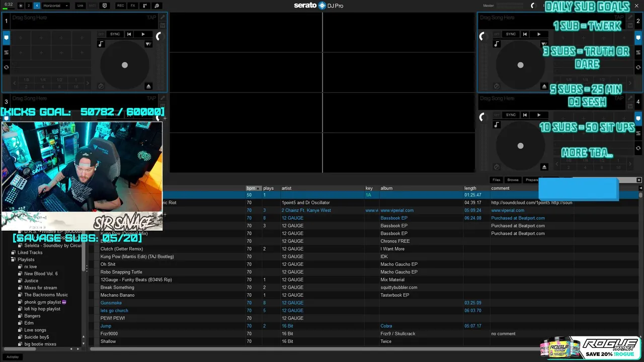This screenshot has height=362, width=644.
Task: Open the Prepare panel
Action: (531, 180)
